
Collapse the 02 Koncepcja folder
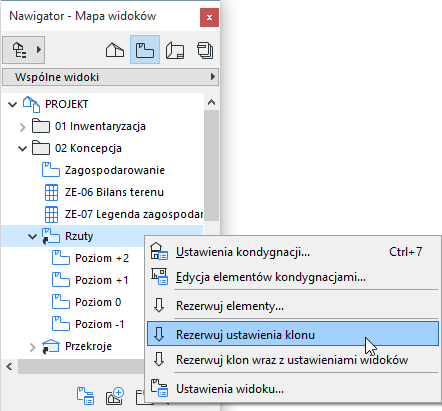coord(22,149)
